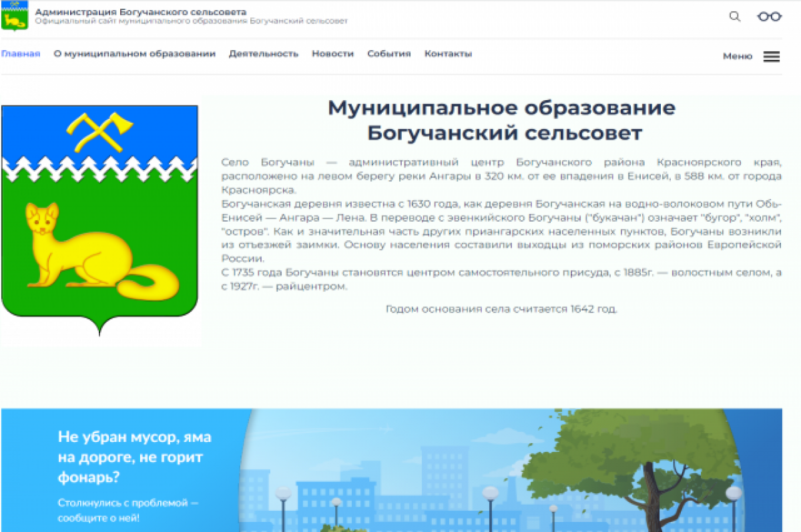This screenshot has height=532, width=801.
Task: Click the green Bogutchansky selsovet logo icon
Action: pos(15,16)
